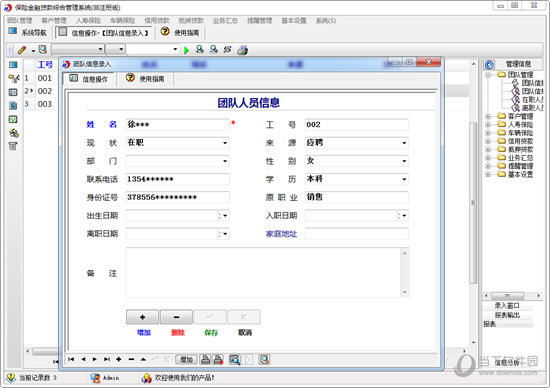Image resolution: width=550 pixels, height=388 pixels.
Task: Select the 提醒管理 tree item
Action: [x=520, y=166]
